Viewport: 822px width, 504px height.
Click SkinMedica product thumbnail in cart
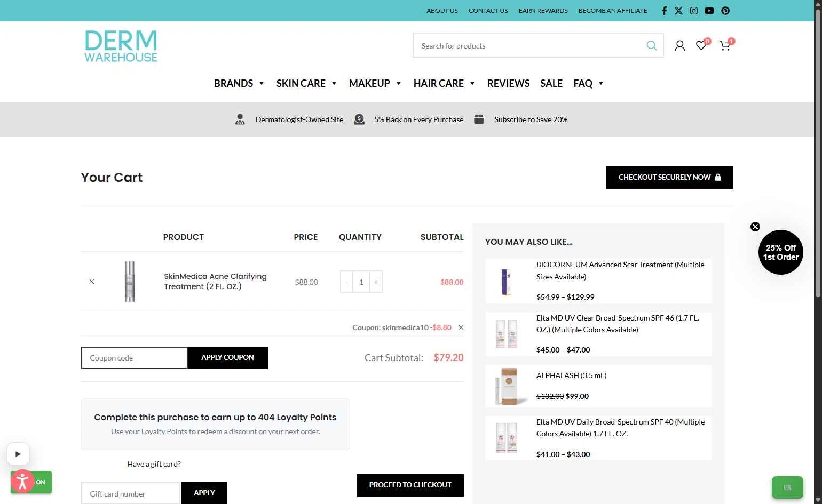[130, 282]
